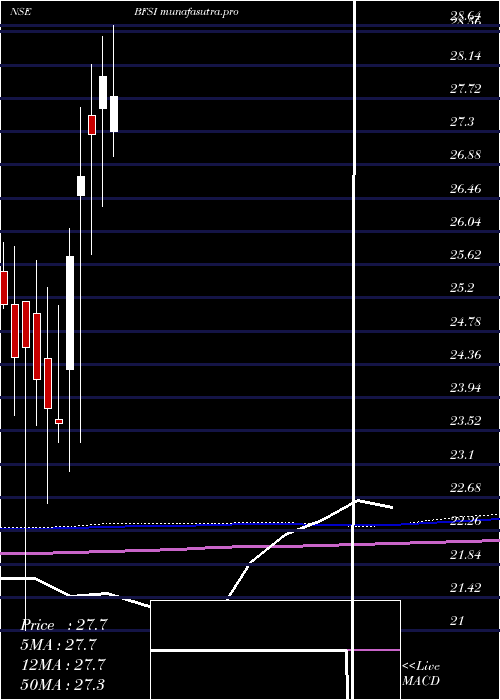Click the 5MA : 27.7 readout
Viewport: 500px width, 700px height.
pos(59,645)
